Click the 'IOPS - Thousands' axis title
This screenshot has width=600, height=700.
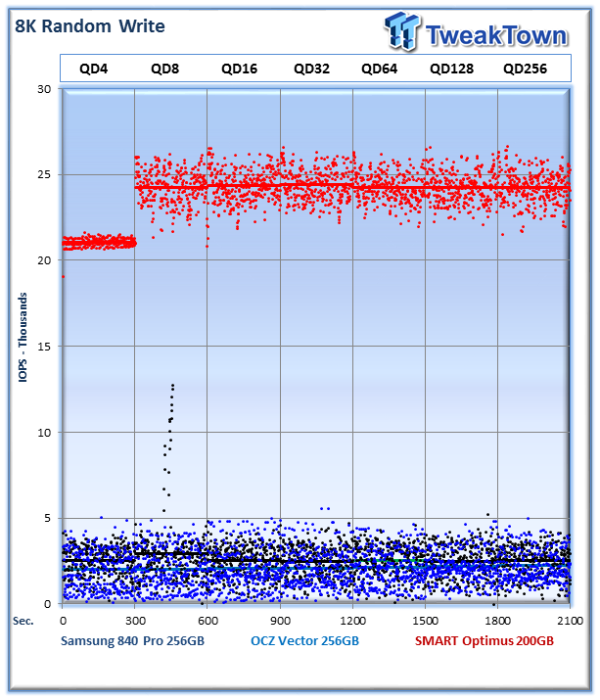pyautogui.click(x=23, y=337)
